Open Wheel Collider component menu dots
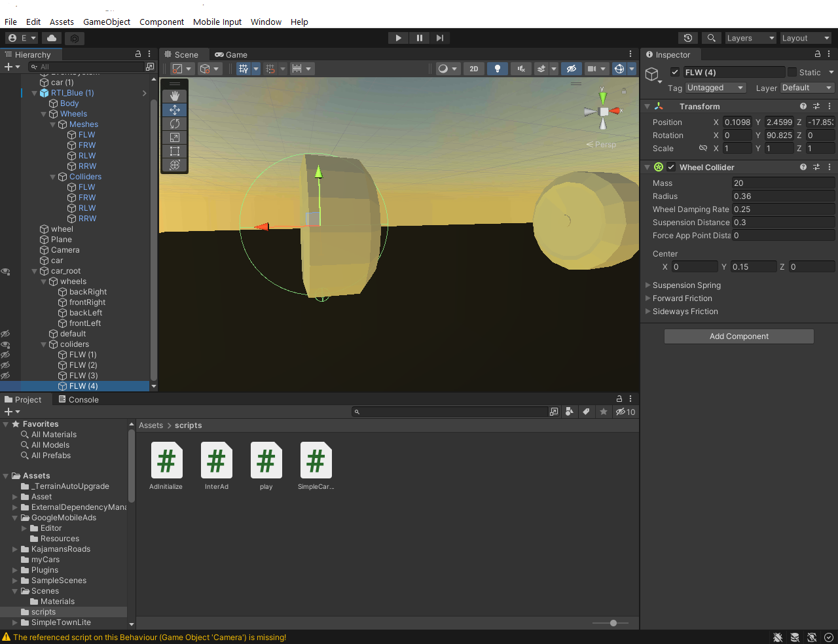 click(x=829, y=167)
